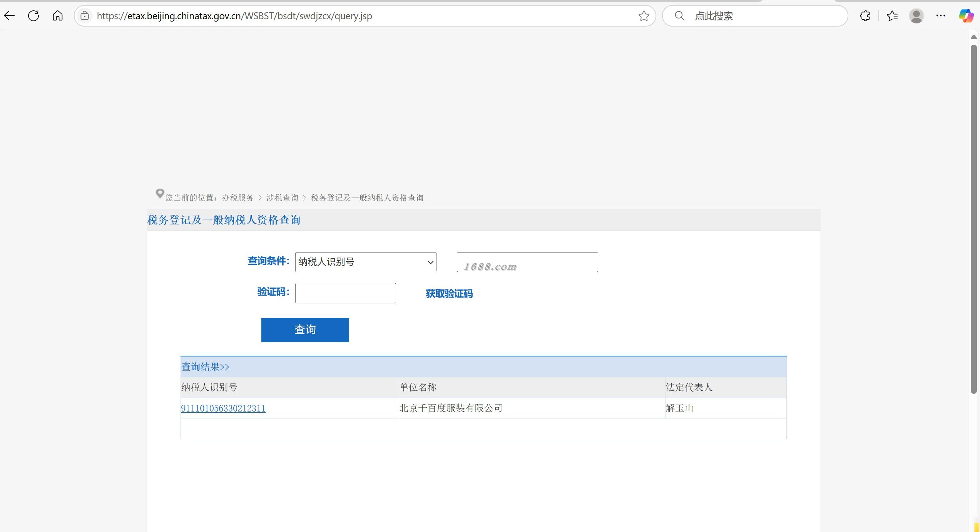This screenshot has width=980, height=532.
Task: View site information lock icon
Action: pos(85,16)
